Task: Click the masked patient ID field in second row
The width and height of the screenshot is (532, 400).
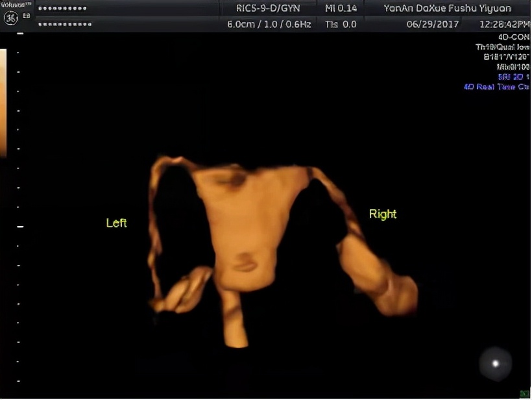Action: [65, 25]
